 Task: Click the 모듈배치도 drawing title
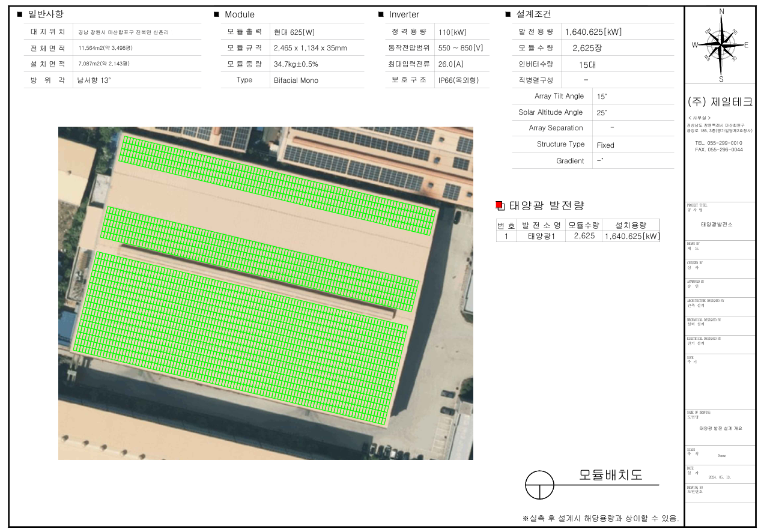(610, 475)
